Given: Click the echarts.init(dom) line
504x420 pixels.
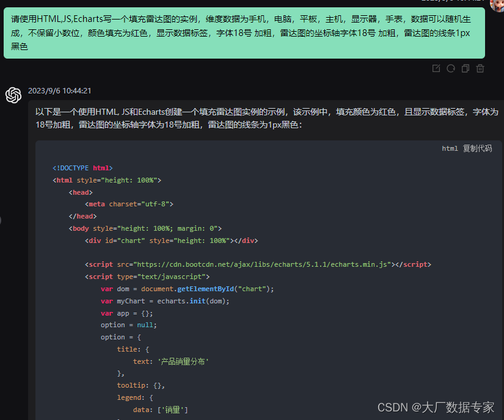Looking at the screenshot, I should pyautogui.click(x=165, y=301).
